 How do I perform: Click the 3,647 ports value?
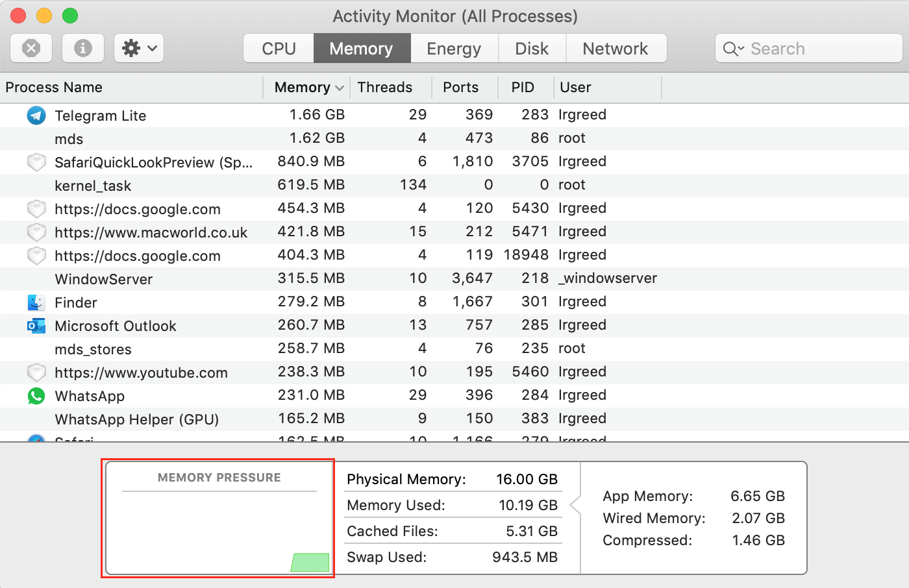[472, 278]
